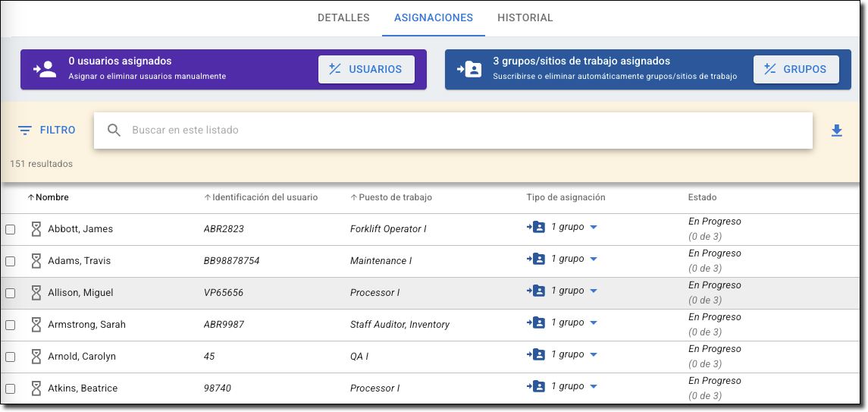Image resolution: width=868 pixels, height=412 pixels.
Task: Expand 1 grupo arrow in Allison, Miguel row
Action: [594, 291]
